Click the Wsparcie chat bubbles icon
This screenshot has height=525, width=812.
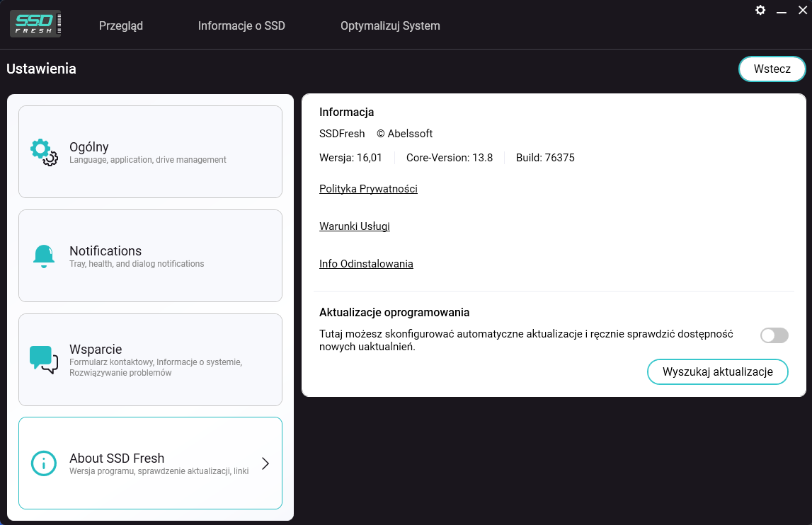[44, 360]
